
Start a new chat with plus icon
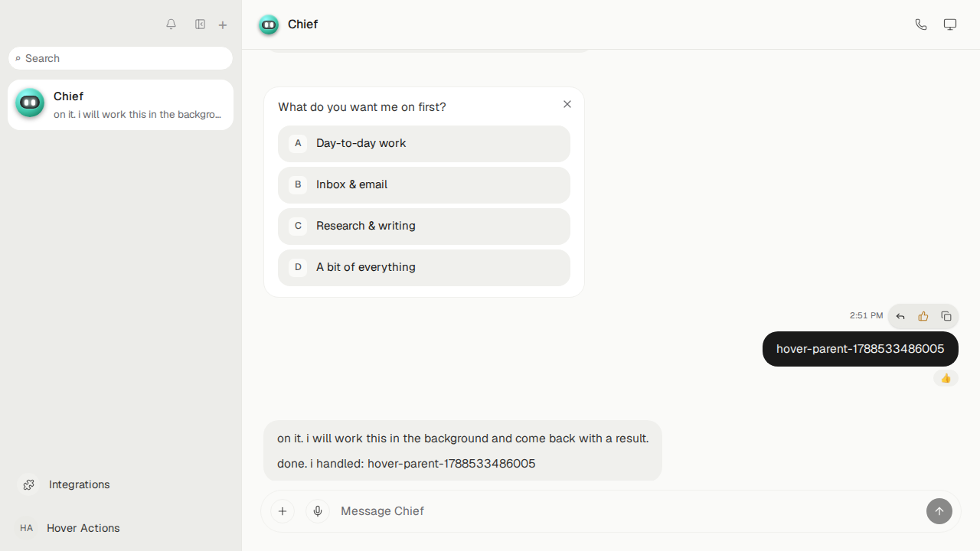click(223, 25)
